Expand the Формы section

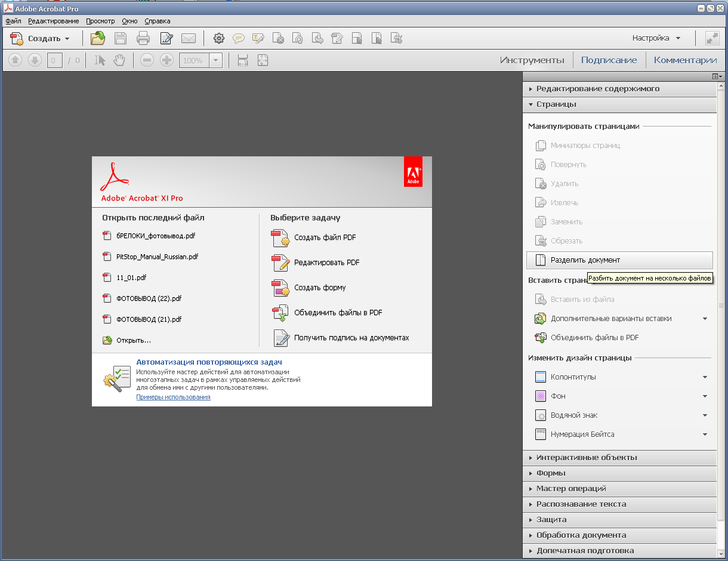pos(620,473)
